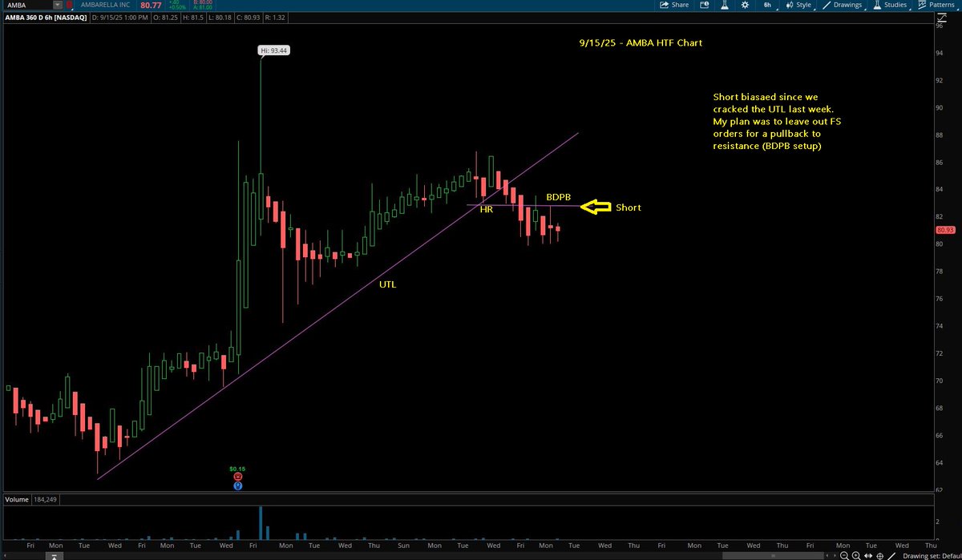
Task: Select the HR horizontal resistance line
Action: click(523, 206)
